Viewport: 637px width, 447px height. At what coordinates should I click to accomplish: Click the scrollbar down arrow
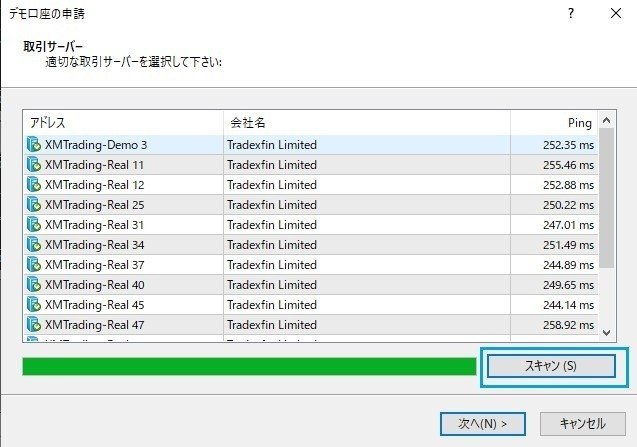[x=607, y=333]
